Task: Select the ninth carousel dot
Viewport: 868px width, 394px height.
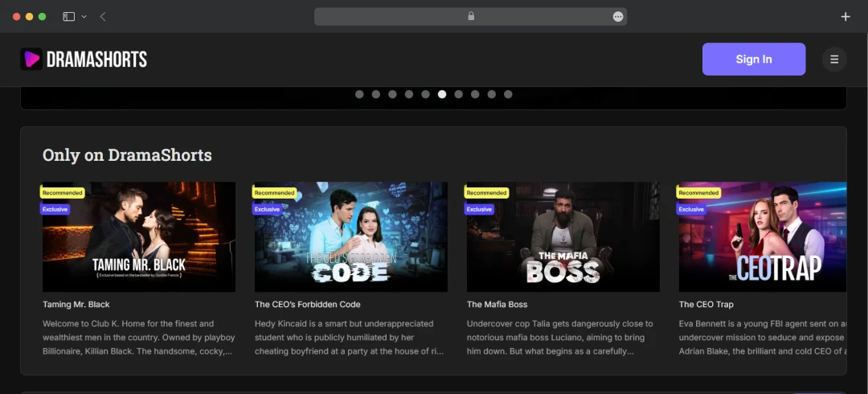Action: coord(492,94)
